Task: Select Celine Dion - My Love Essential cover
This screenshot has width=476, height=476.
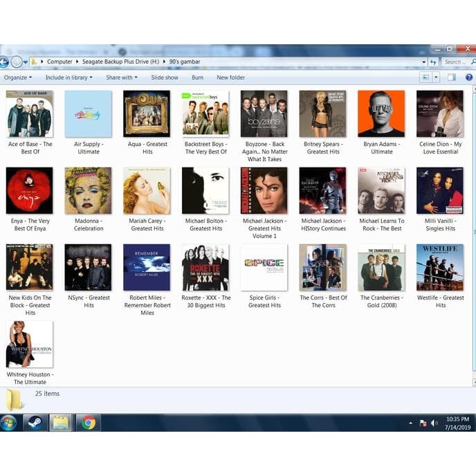Action: pyautogui.click(x=440, y=114)
